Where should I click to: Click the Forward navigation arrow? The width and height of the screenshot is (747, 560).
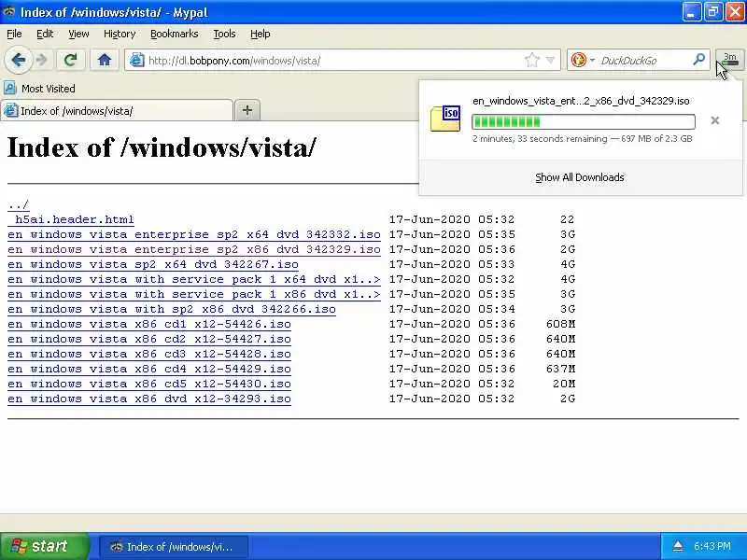point(42,60)
